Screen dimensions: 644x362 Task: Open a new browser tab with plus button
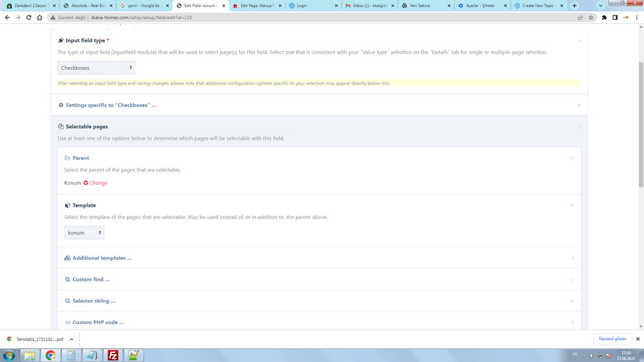tap(574, 6)
